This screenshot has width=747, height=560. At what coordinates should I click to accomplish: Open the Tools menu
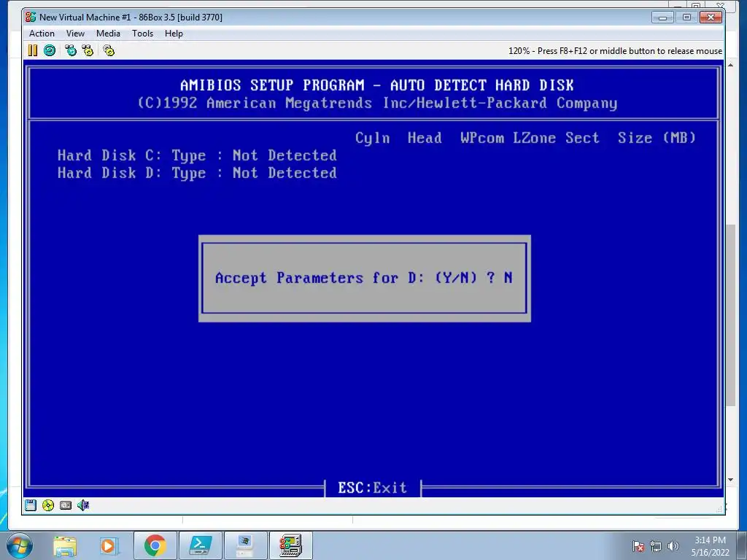point(142,34)
